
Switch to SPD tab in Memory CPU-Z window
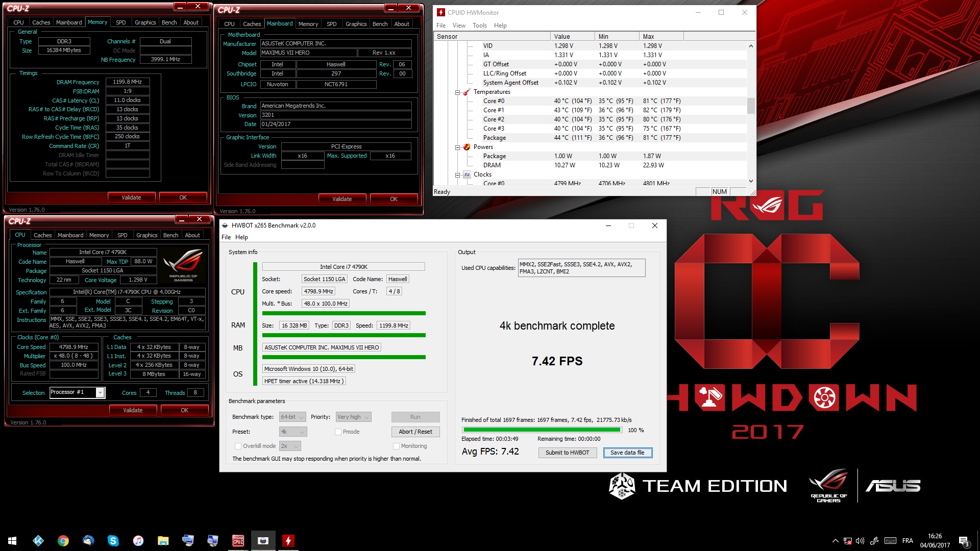(x=120, y=22)
